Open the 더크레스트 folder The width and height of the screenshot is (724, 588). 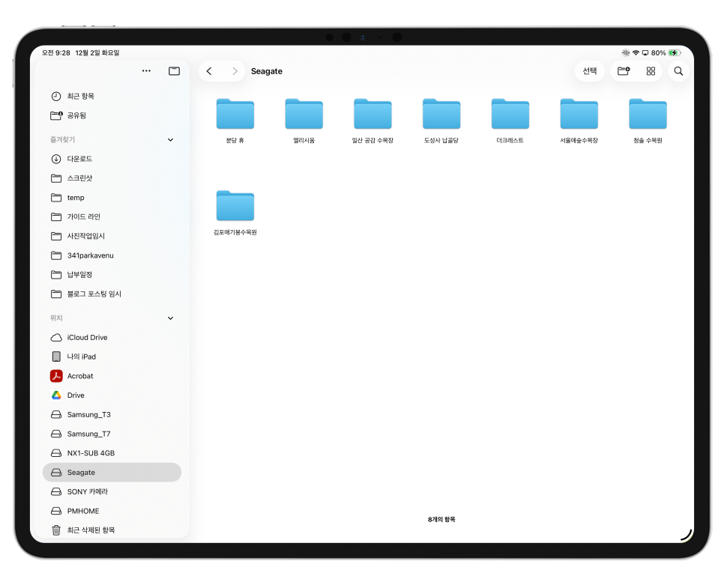coord(510,120)
